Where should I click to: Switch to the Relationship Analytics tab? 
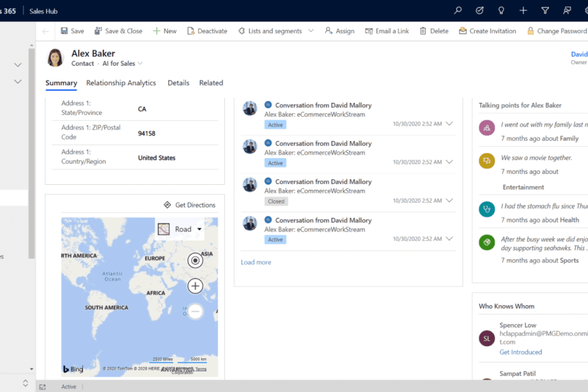pos(121,83)
